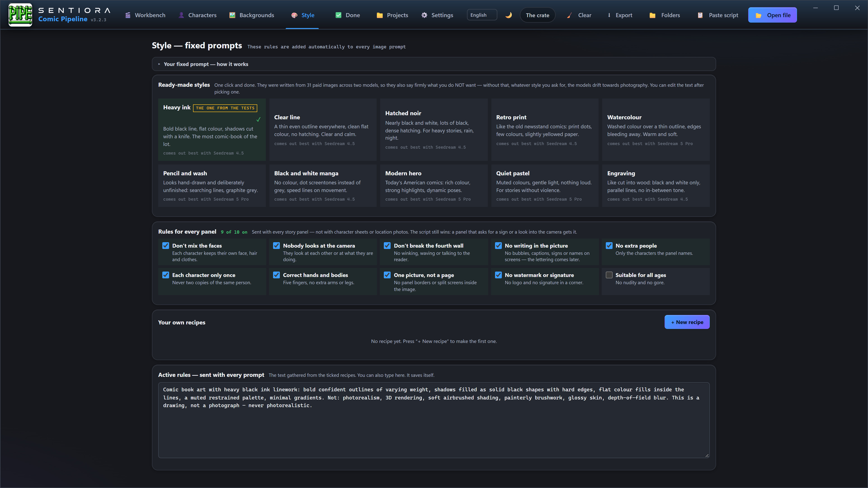
Task: Go to the Backgrounds tab
Action: (x=252, y=15)
